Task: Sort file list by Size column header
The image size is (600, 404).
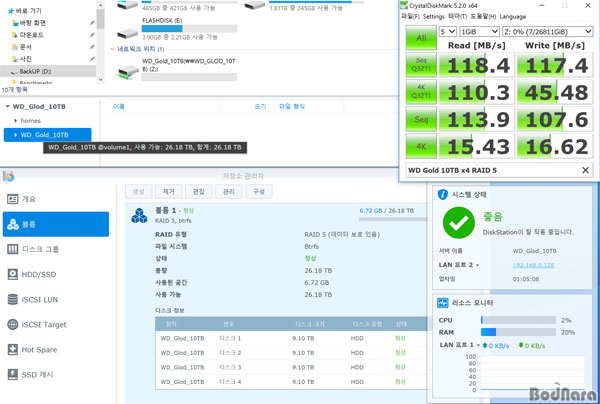Action: click(x=260, y=106)
